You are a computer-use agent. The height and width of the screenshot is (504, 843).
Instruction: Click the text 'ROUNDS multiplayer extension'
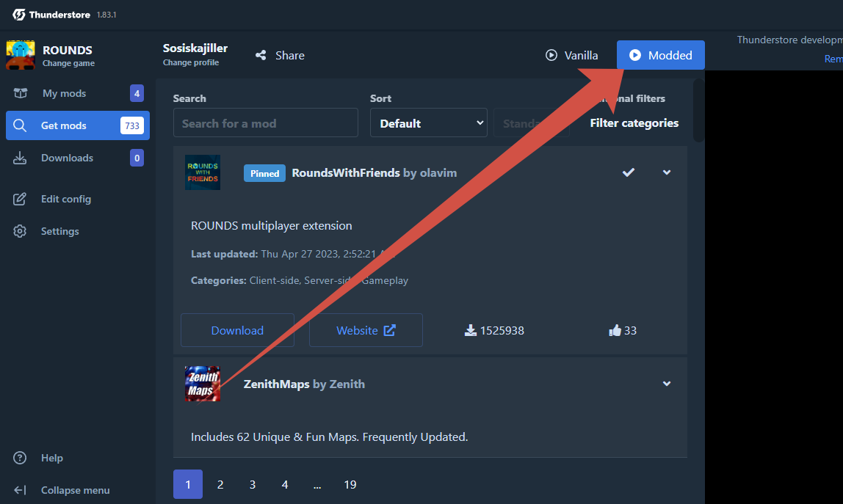[272, 226]
